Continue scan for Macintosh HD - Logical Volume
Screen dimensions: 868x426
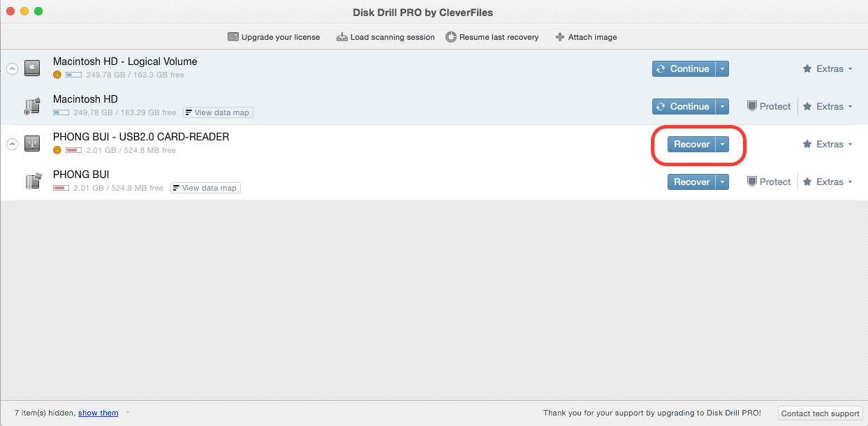[684, 68]
